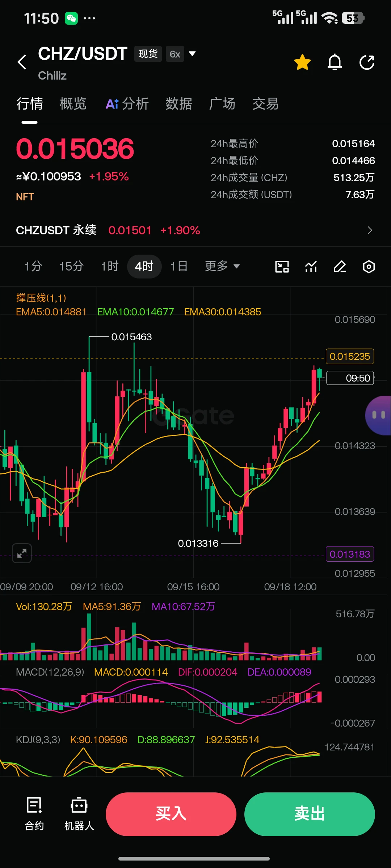Tap the MA10:67.52万 volume label
Viewport: 391px width, 868px height.
(x=183, y=607)
